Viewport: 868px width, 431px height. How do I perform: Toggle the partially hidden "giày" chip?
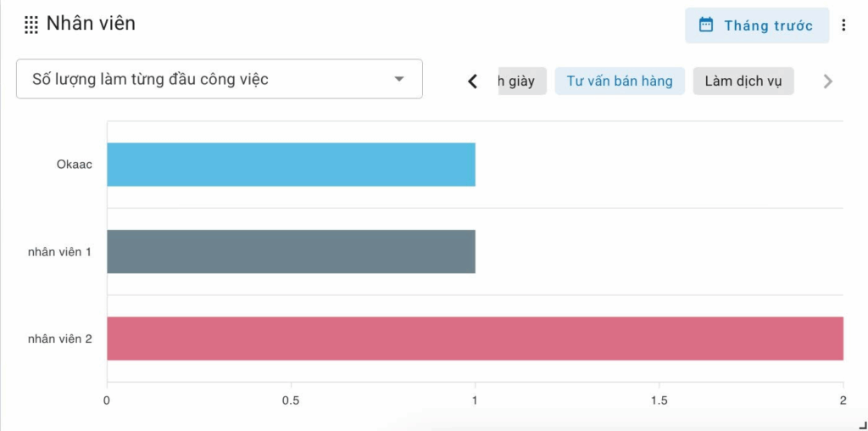tap(521, 81)
